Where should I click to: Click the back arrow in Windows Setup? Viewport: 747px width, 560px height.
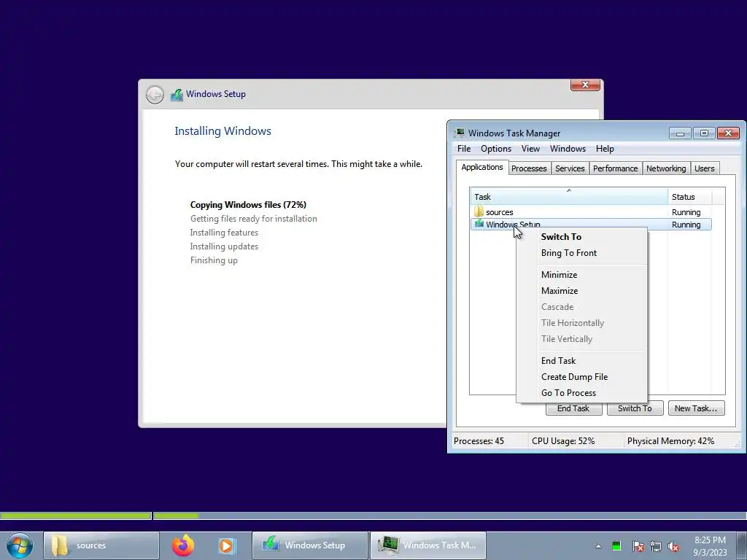coord(155,95)
